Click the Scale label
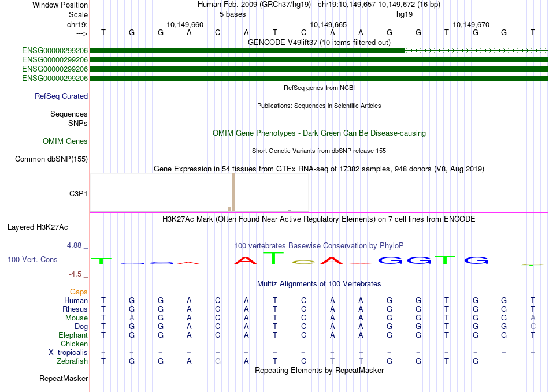 click(x=78, y=14)
